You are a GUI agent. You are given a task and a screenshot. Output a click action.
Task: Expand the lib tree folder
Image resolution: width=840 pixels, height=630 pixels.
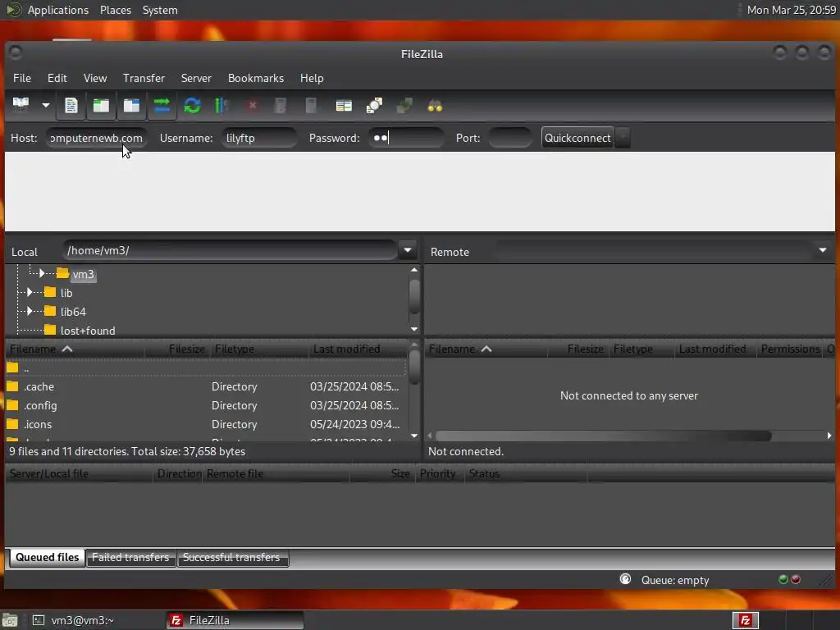(30, 293)
